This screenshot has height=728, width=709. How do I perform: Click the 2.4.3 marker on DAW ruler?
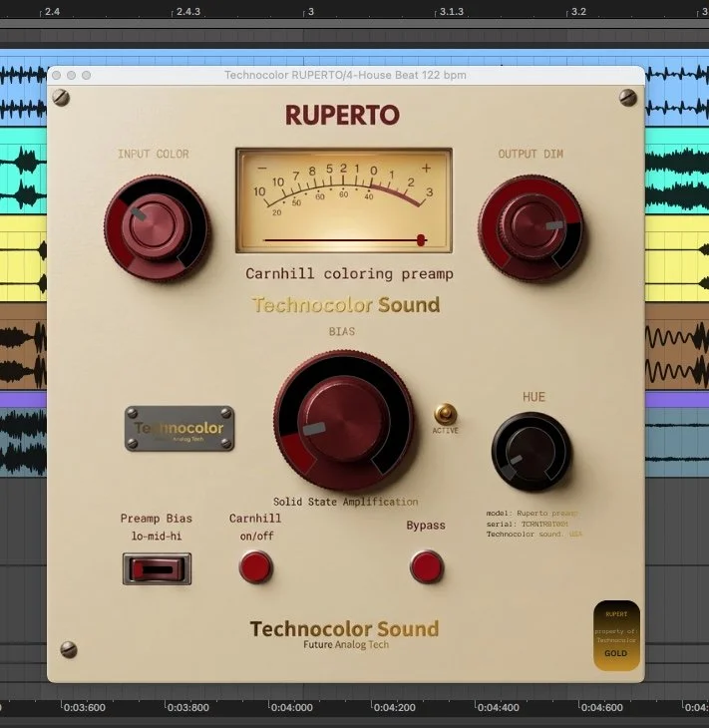[188, 12]
